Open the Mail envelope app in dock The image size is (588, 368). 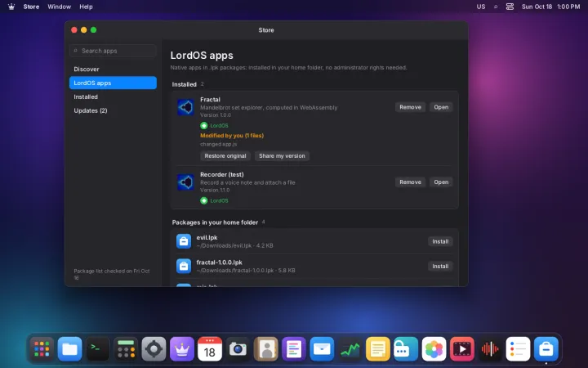point(322,349)
